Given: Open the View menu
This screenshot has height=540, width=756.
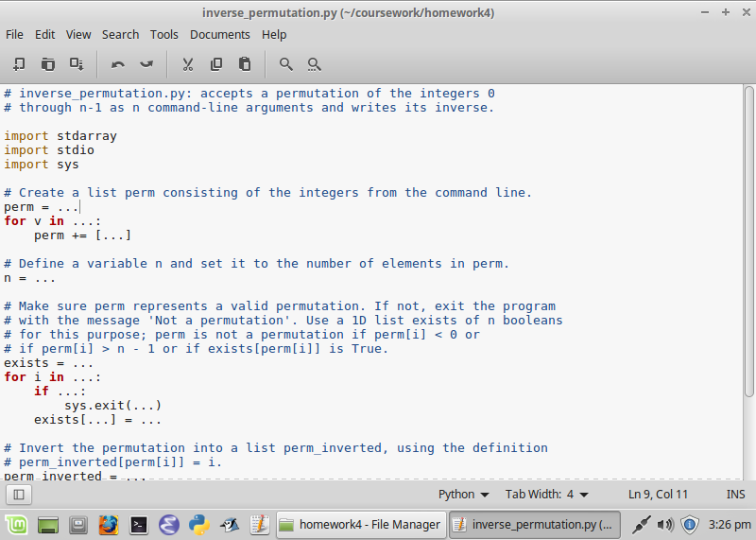Looking at the screenshot, I should [x=78, y=35].
